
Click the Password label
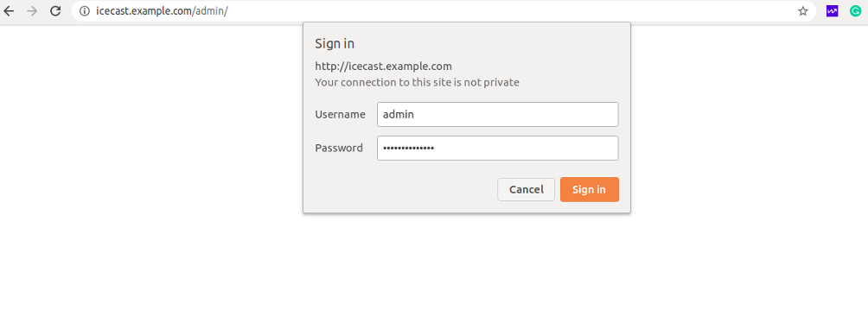coord(339,148)
